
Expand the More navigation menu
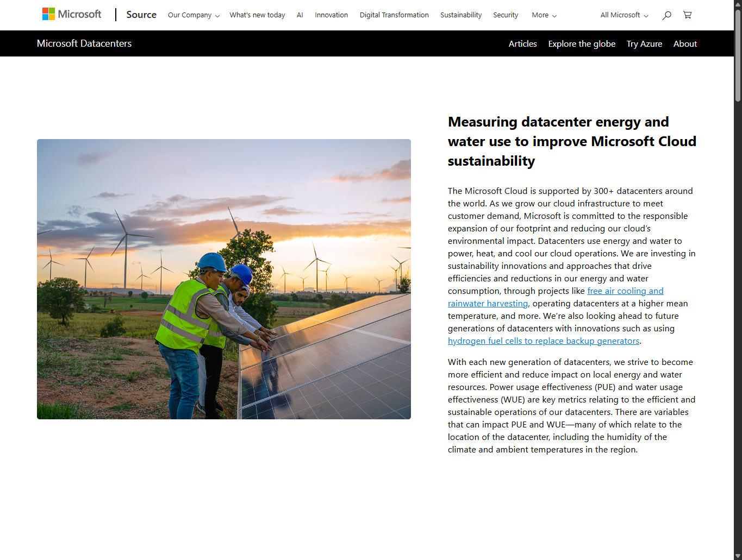[544, 15]
